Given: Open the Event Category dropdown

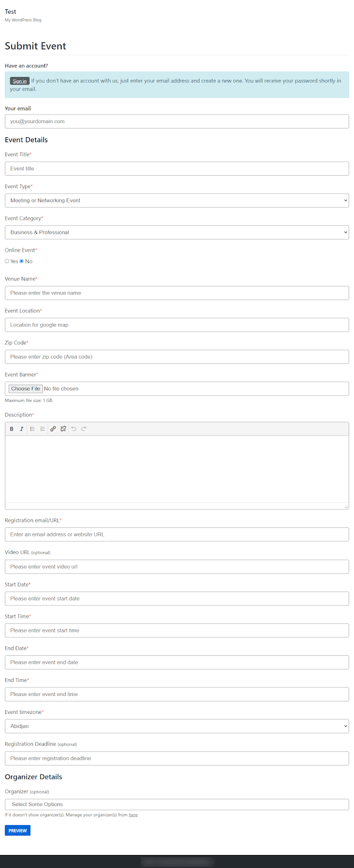Looking at the screenshot, I should 177,232.
